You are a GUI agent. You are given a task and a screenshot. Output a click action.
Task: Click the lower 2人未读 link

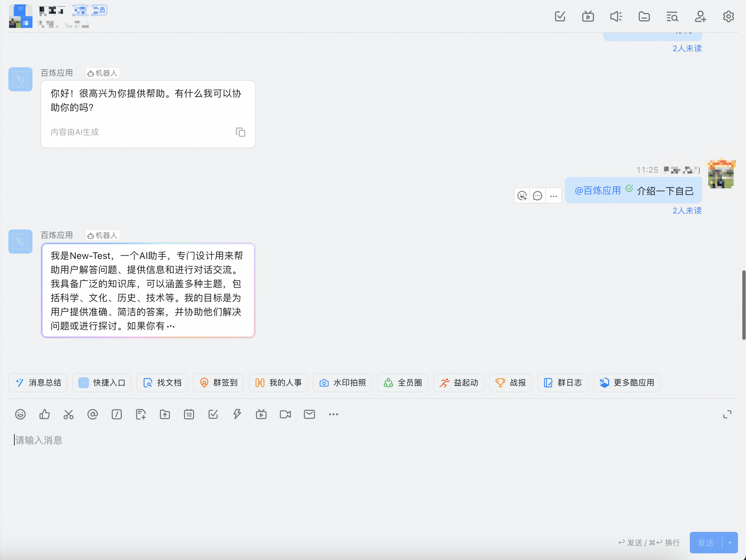coord(687,211)
